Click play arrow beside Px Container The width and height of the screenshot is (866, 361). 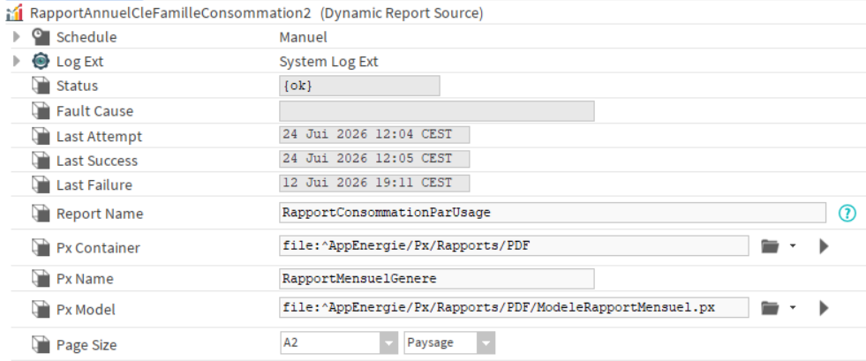tap(824, 246)
